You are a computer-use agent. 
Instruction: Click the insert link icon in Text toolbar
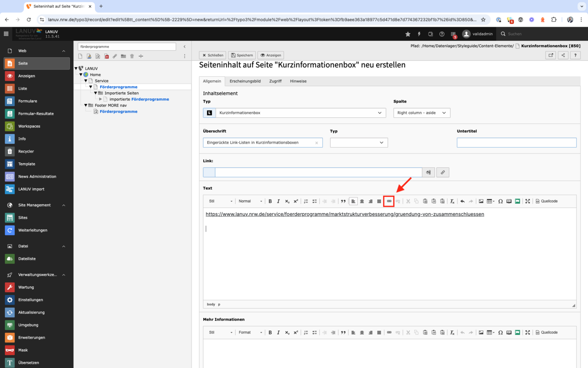coord(389,201)
